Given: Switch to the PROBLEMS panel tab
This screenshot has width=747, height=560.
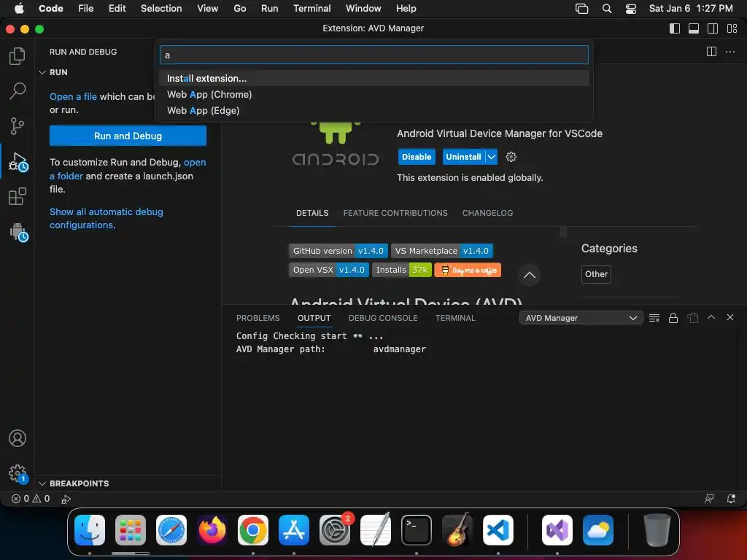Looking at the screenshot, I should pos(258,318).
